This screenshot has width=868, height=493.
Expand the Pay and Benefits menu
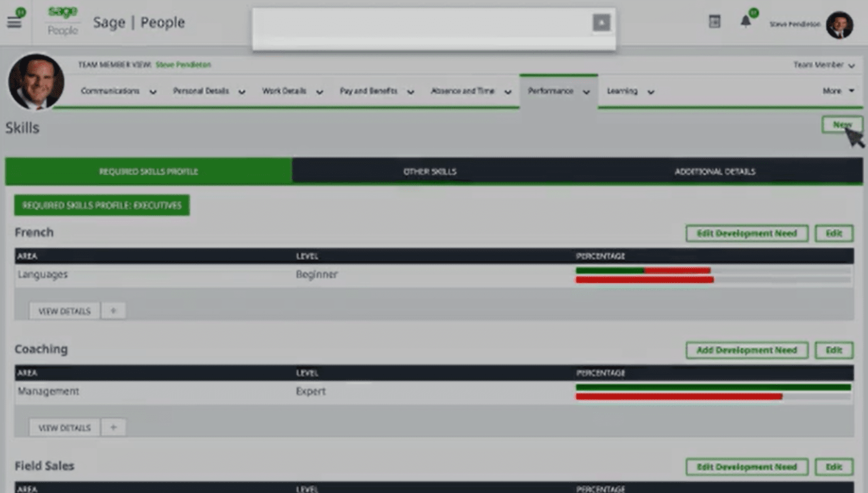click(376, 91)
